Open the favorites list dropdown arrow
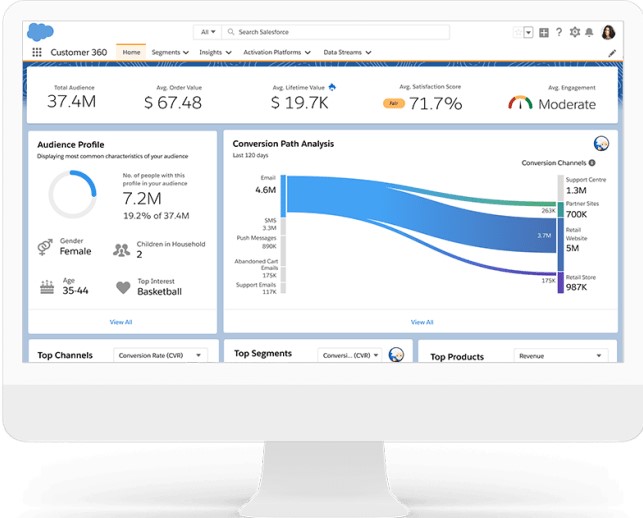Screen dimensions: 643x518 tap(529, 32)
